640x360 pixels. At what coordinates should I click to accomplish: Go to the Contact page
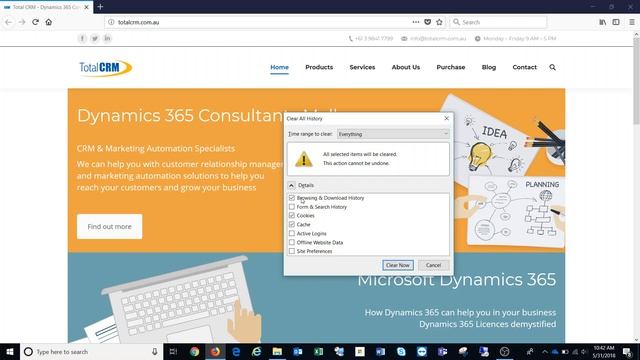pyautogui.click(x=524, y=67)
